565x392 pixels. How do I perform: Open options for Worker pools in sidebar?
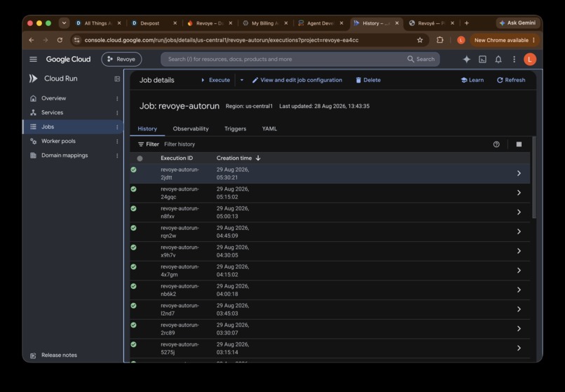[x=117, y=142]
